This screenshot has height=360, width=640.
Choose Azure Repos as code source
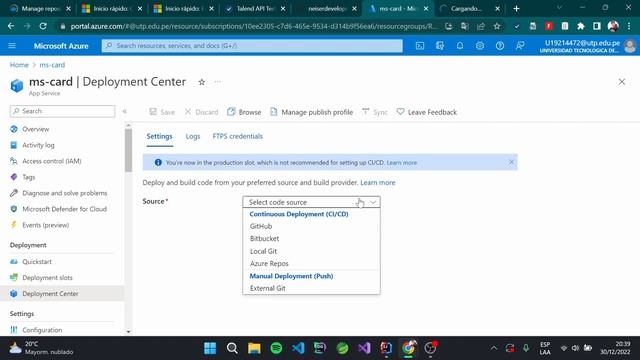(269, 264)
